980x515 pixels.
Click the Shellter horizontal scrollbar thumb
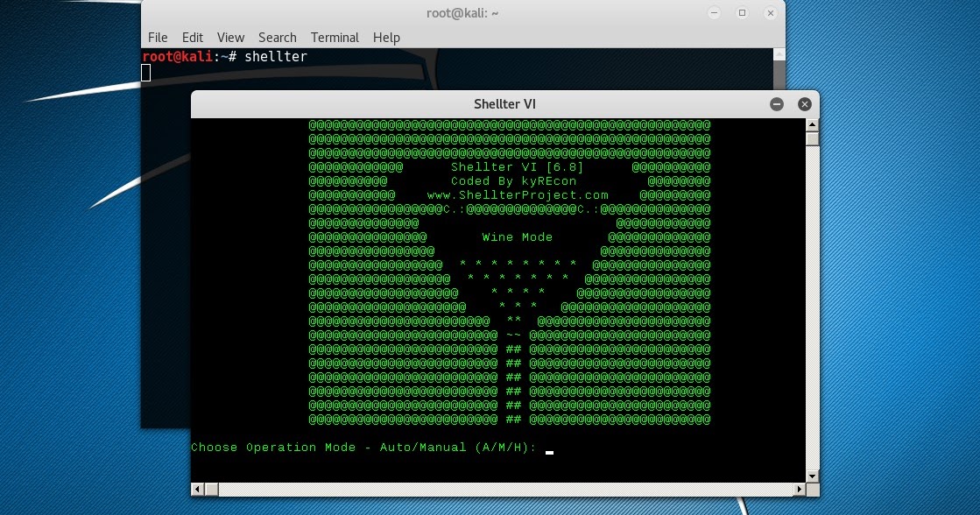(211, 490)
